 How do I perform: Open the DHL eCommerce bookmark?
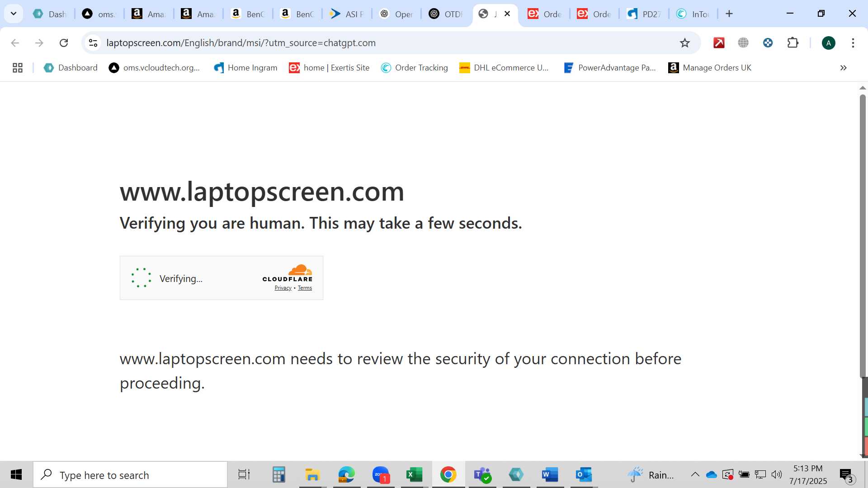pyautogui.click(x=504, y=68)
